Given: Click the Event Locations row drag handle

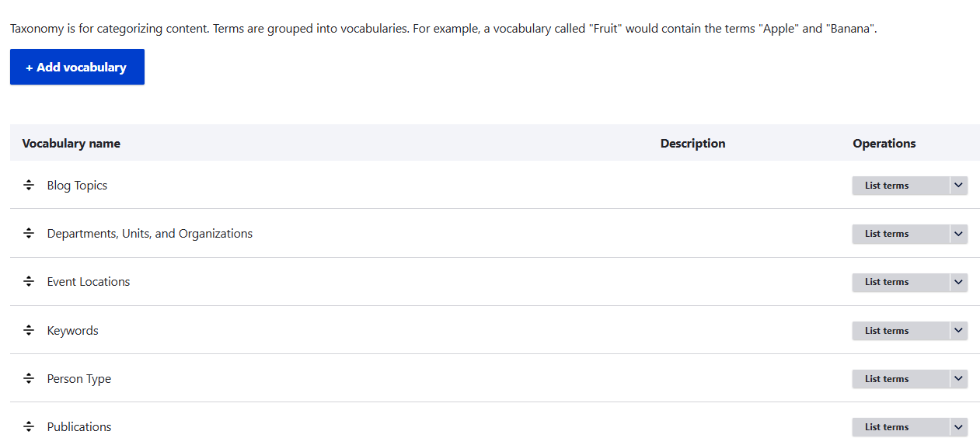Looking at the screenshot, I should pos(29,282).
